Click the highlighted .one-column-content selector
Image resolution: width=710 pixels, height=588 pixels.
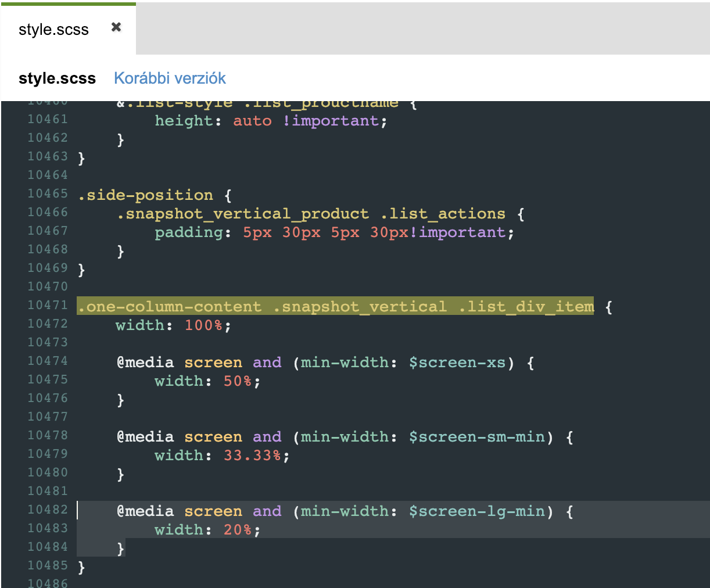pos(335,306)
